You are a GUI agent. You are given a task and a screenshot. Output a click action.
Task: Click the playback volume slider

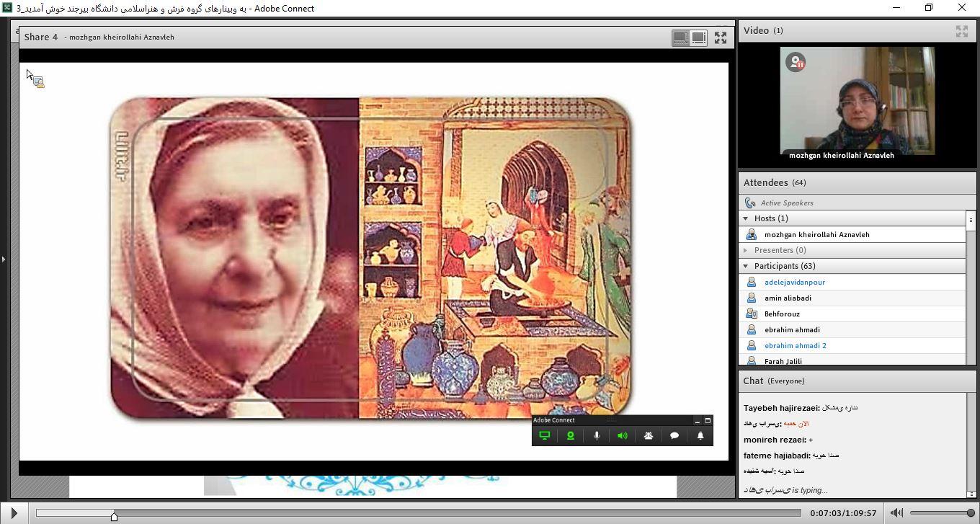(x=941, y=513)
